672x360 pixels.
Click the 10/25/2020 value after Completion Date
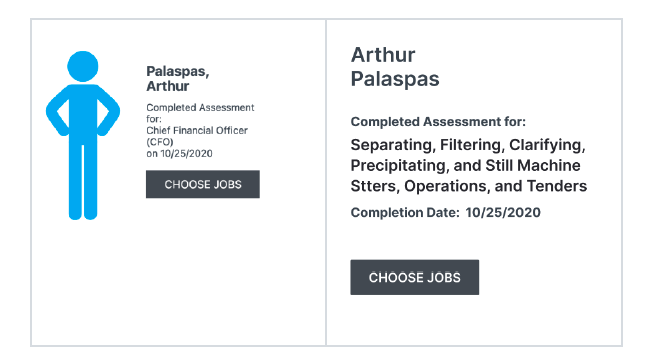[x=503, y=213]
